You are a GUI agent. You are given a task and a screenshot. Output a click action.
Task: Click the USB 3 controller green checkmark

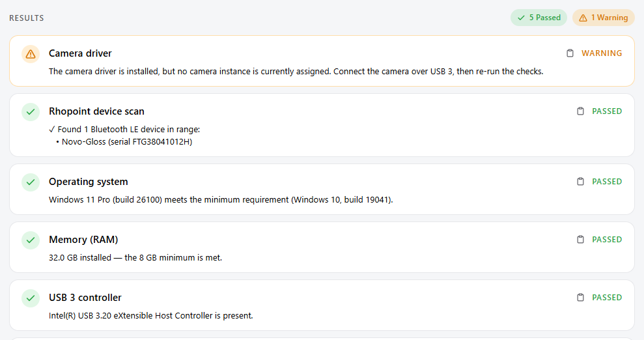pos(31,298)
